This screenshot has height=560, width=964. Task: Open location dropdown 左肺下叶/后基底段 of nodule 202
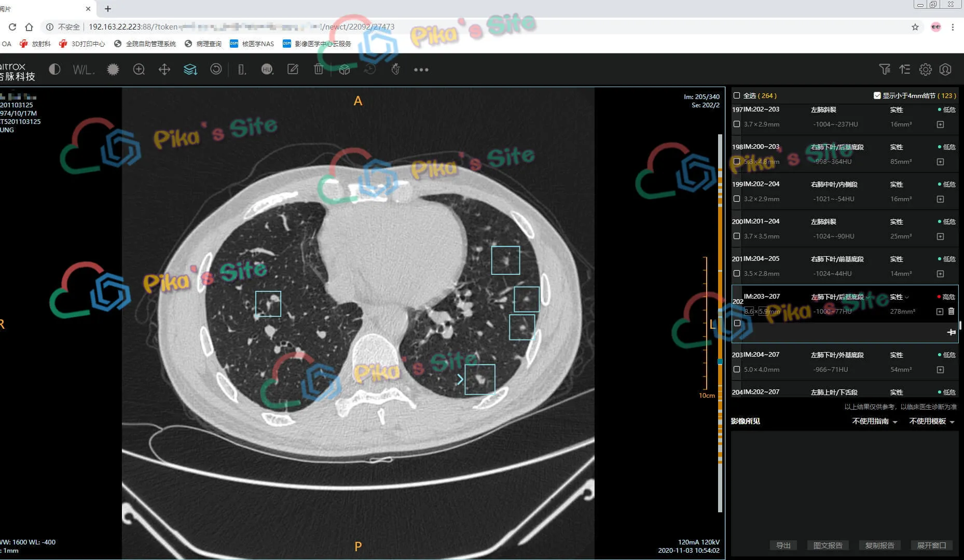pos(840,297)
